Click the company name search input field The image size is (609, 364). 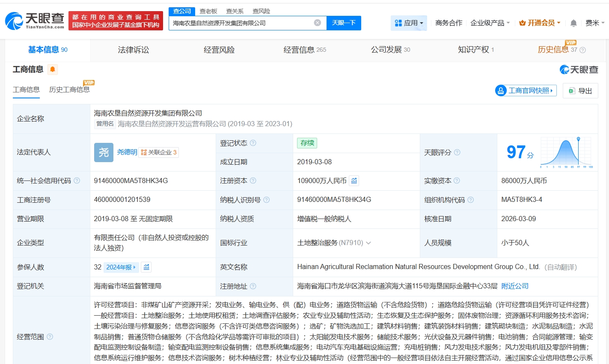(242, 23)
